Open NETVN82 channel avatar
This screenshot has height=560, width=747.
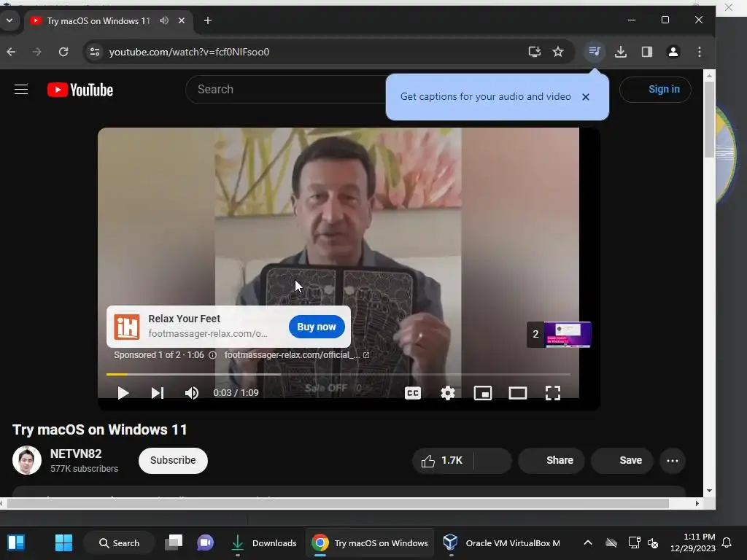point(27,460)
